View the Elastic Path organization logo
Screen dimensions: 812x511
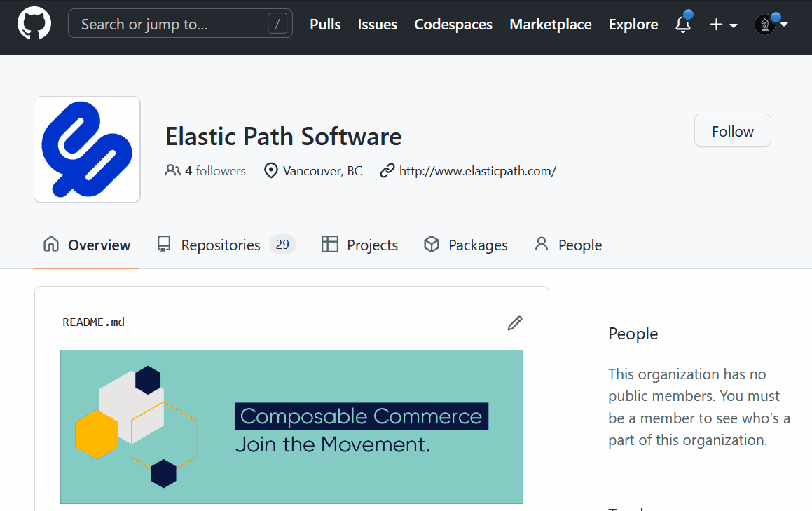pyautogui.click(x=87, y=149)
